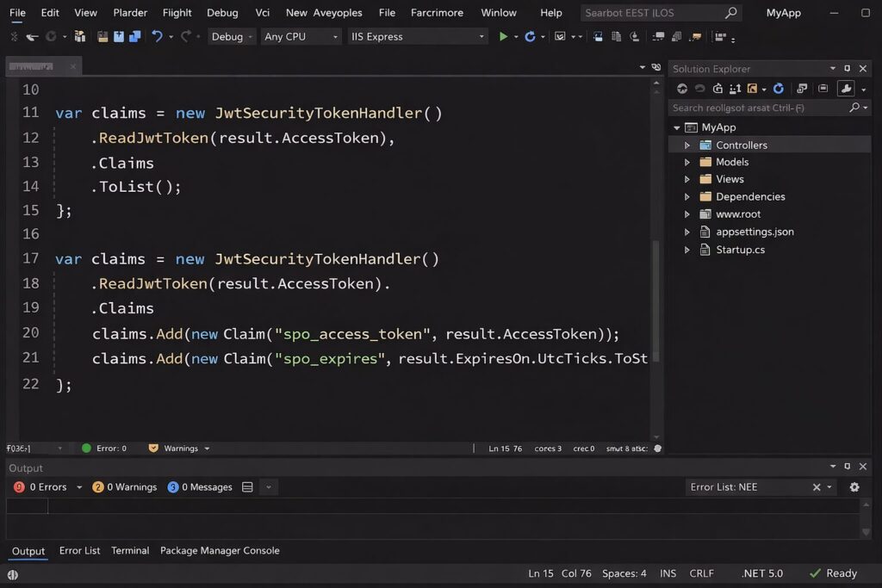Toggle the 0 Warnings filter
Image resolution: width=882 pixels, height=588 pixels.
125,487
